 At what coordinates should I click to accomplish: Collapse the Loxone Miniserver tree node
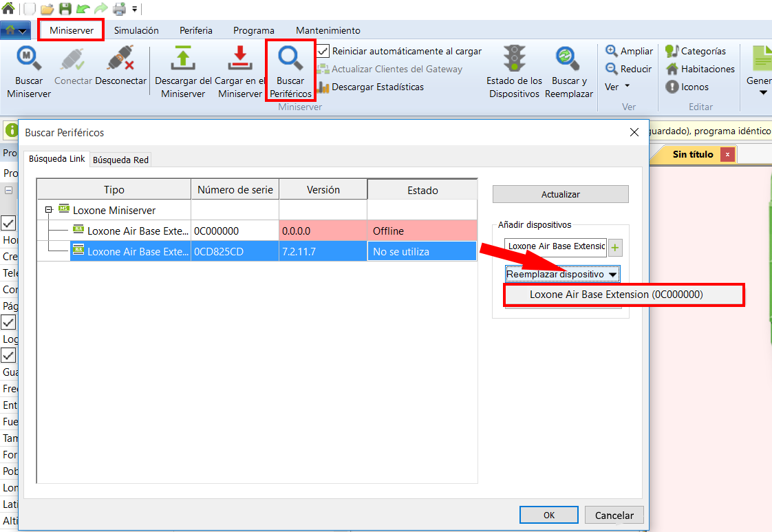(x=49, y=210)
